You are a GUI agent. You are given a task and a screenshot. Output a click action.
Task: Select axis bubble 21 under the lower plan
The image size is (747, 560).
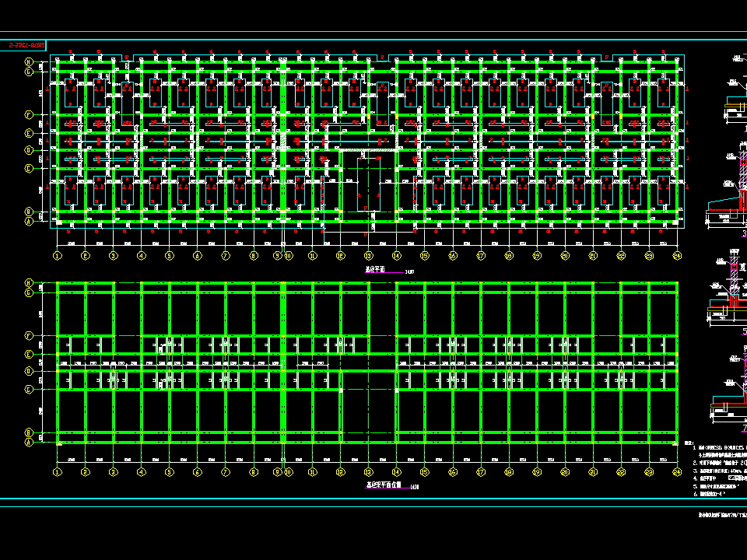coord(593,471)
